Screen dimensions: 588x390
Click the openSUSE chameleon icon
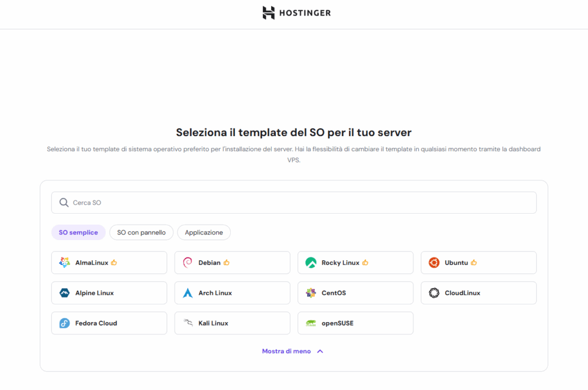pos(311,323)
